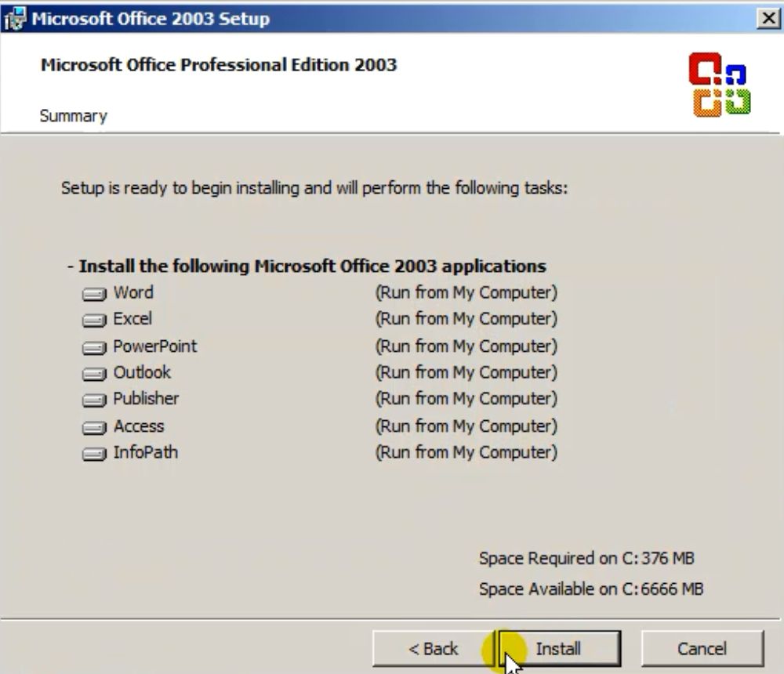Select the drive icon beside PowerPoint
Viewport: 784px width, 674px height.
pyautogui.click(x=94, y=347)
